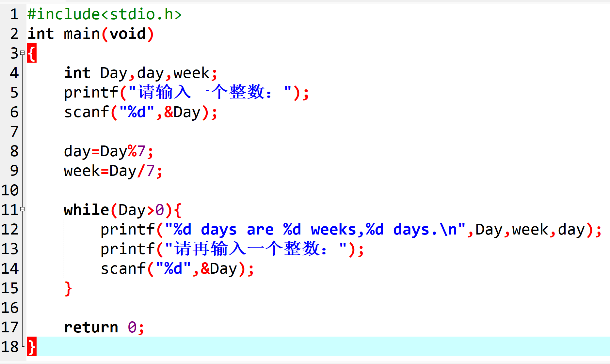
Task: Click the 'void' keyword in main
Action: [128, 34]
